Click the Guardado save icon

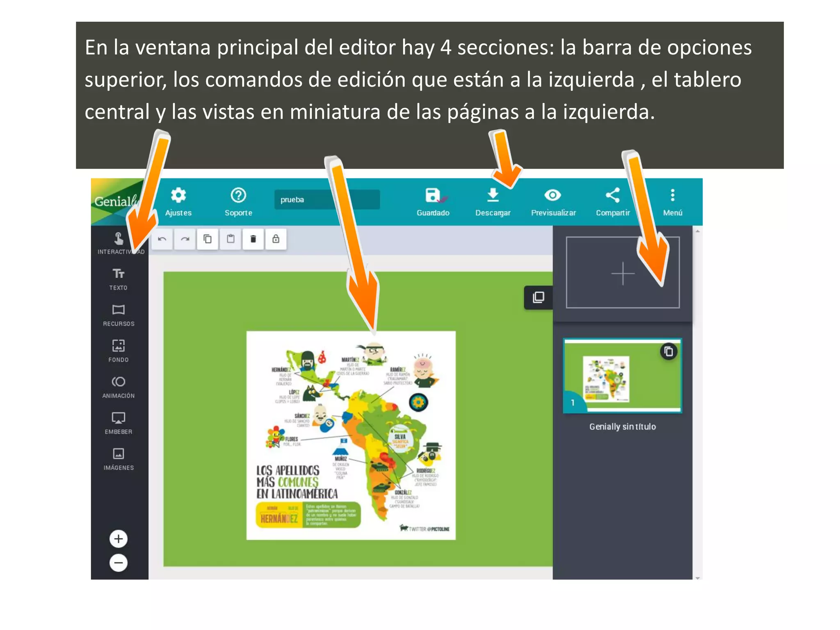coord(433,195)
